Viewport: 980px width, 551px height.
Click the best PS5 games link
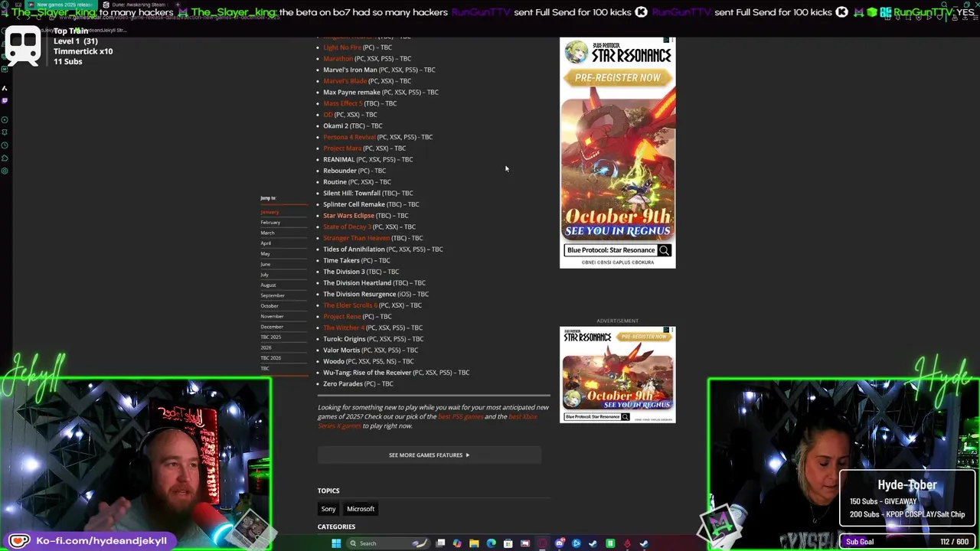(461, 416)
